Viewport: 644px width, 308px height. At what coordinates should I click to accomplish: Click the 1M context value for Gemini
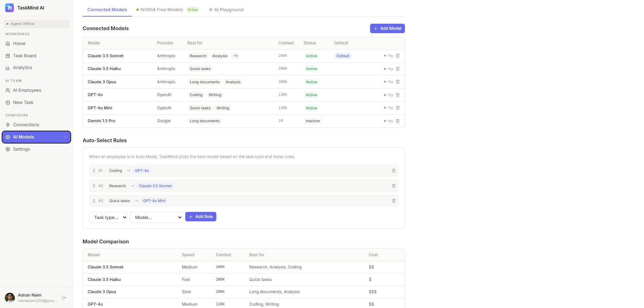pos(281,121)
